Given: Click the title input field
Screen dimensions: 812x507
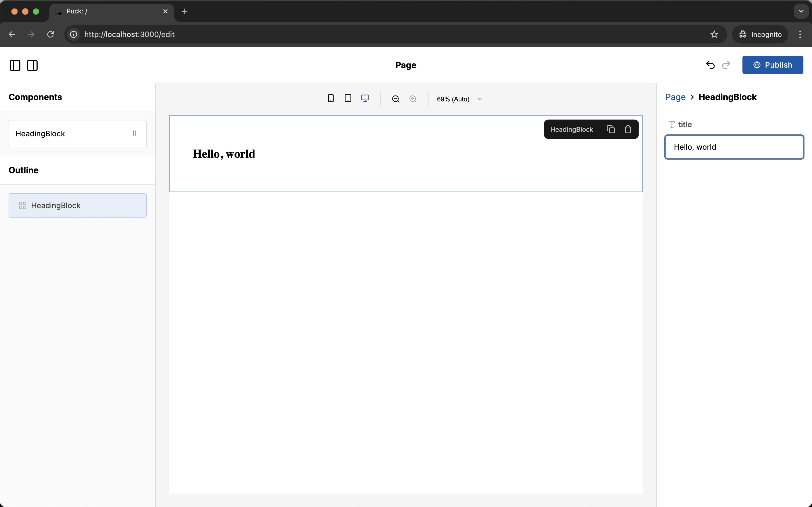Looking at the screenshot, I should point(734,147).
